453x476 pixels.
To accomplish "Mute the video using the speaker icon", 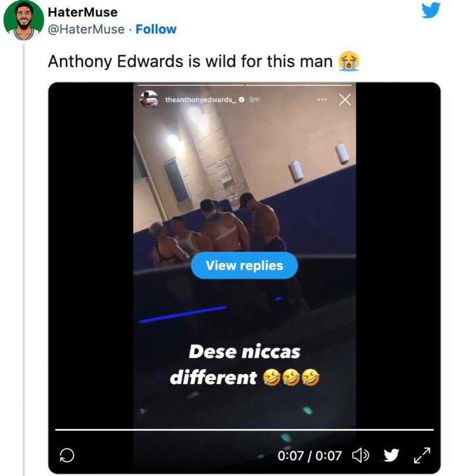I will tap(359, 455).
